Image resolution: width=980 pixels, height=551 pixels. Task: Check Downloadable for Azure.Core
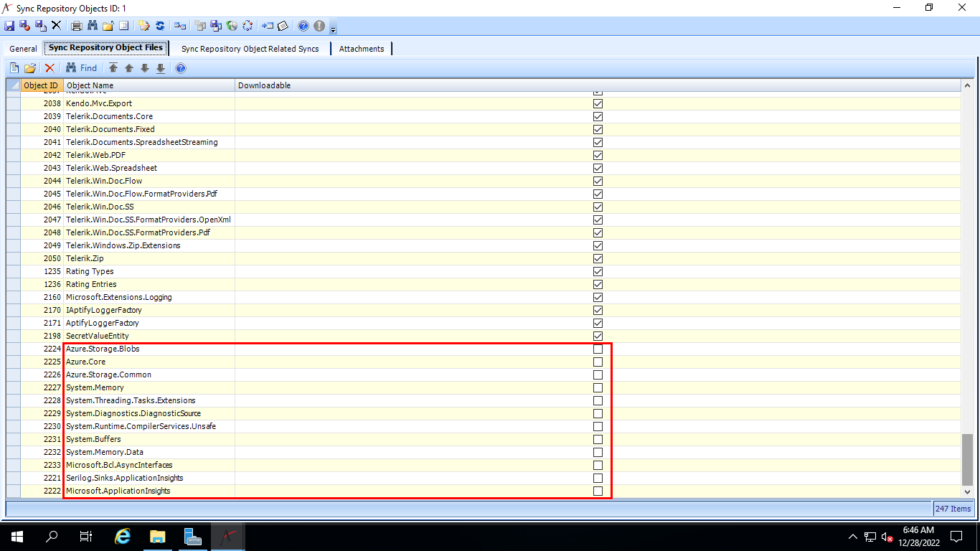pos(598,362)
